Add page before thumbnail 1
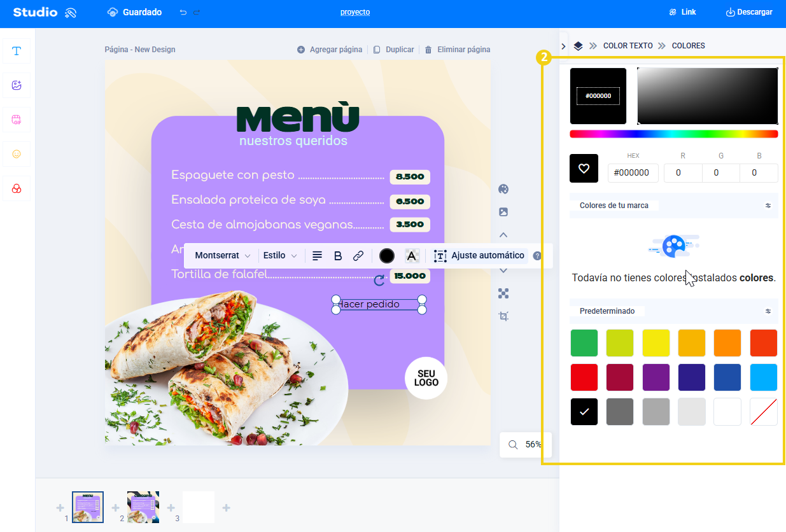786x532 pixels. coord(60,508)
